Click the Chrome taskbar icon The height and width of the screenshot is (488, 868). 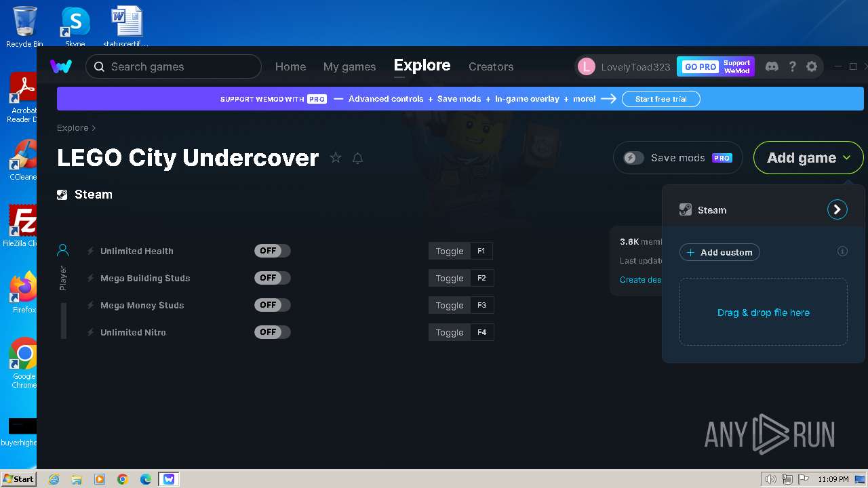point(123,479)
